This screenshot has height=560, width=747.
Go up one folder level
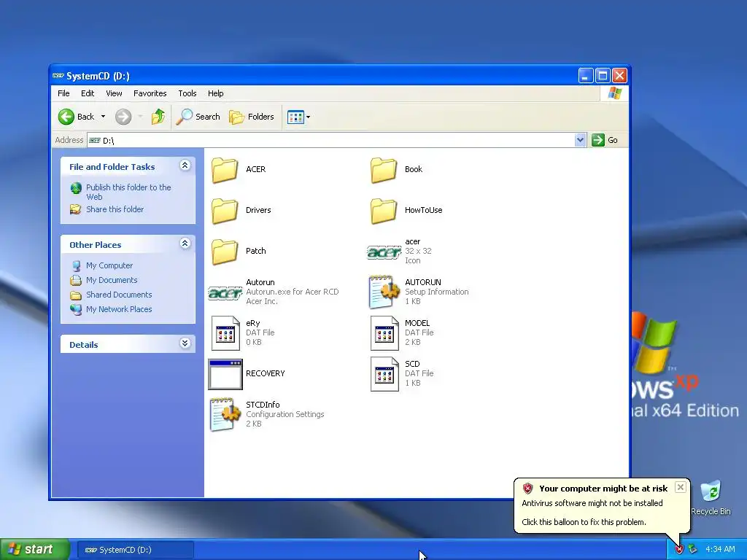point(158,117)
